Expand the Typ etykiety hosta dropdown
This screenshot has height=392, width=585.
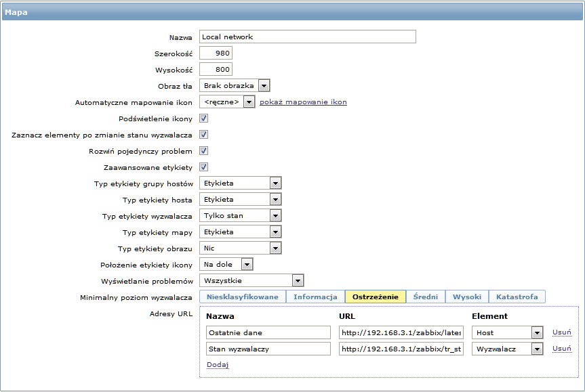(x=240, y=199)
